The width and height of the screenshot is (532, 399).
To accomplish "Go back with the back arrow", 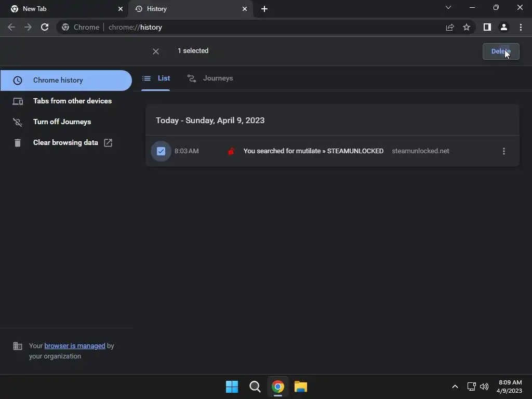I will [11, 27].
